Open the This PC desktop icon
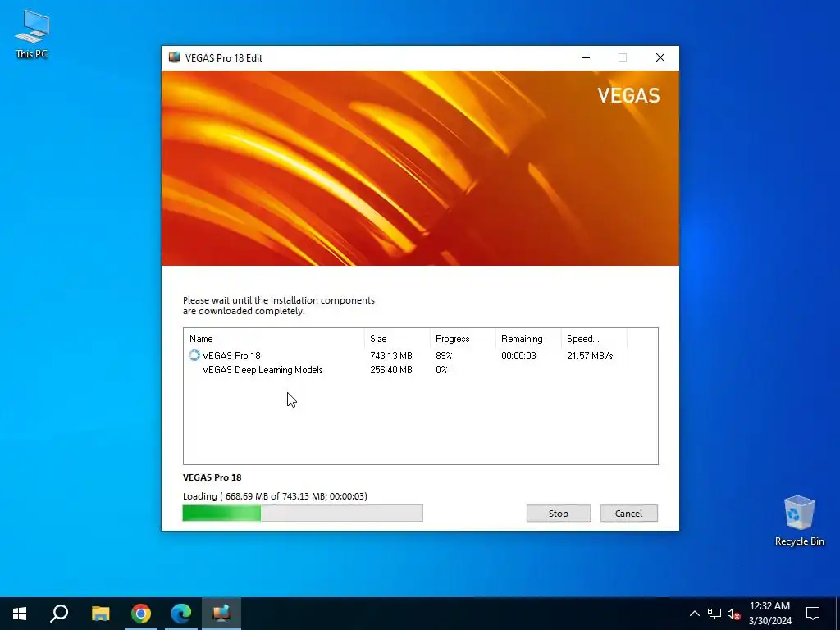Screen dimensions: 840x630 point(32,33)
